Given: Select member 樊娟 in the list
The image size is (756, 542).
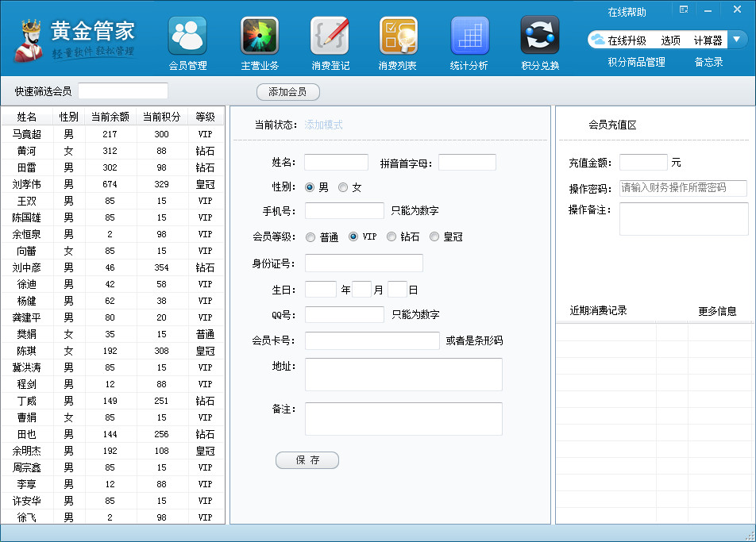Looking at the screenshot, I should coord(113,334).
